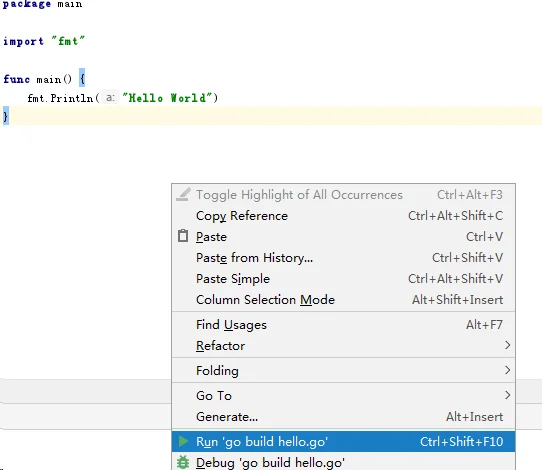Click the a: parameter hint in Println
Screen dimensions: 542x470
click(x=110, y=97)
